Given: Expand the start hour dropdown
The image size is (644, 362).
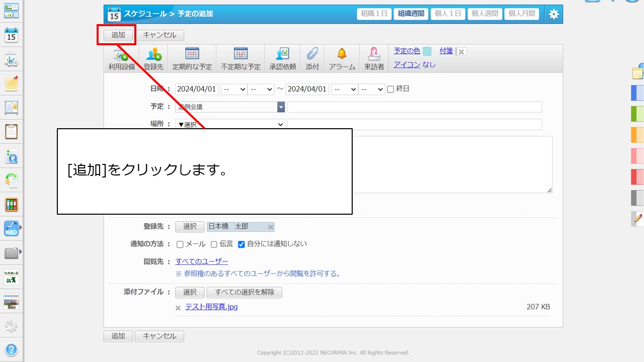Looking at the screenshot, I should pyautogui.click(x=234, y=89).
